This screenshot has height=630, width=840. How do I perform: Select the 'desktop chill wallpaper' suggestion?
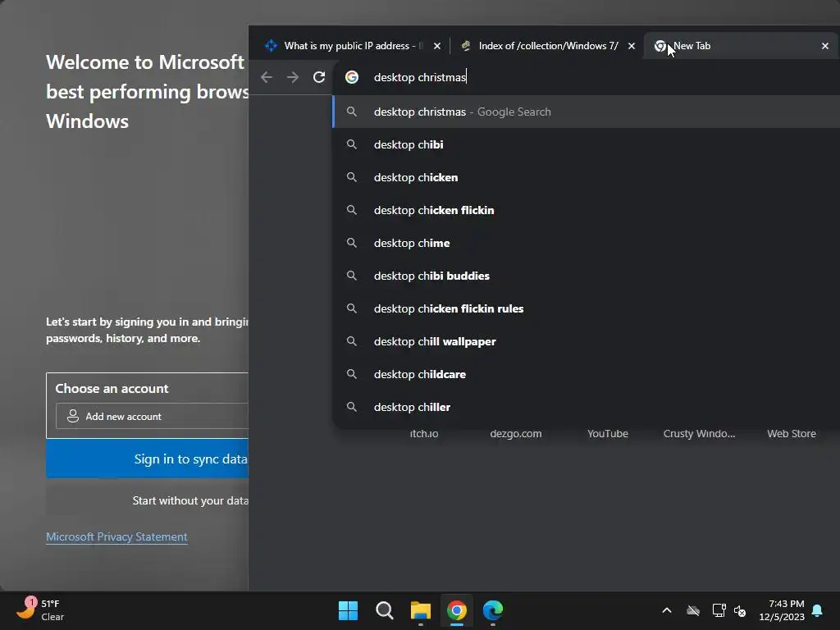[x=586, y=341]
